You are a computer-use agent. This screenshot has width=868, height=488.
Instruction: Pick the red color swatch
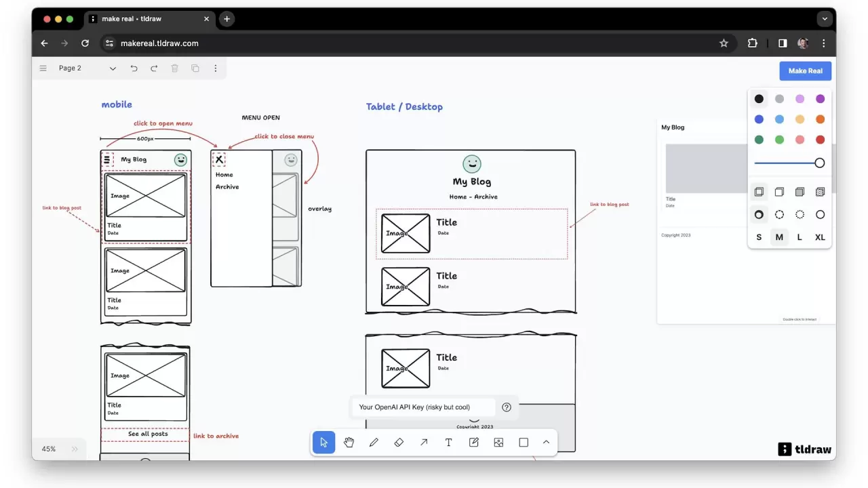[820, 140]
